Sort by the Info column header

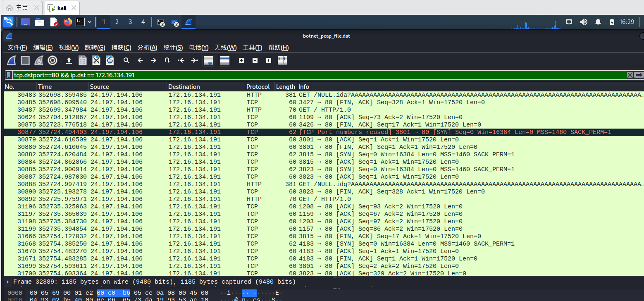click(470, 87)
